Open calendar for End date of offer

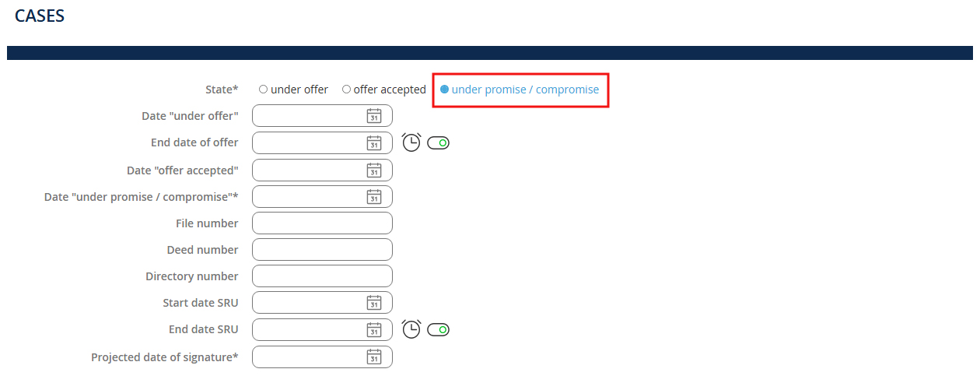[x=374, y=143]
